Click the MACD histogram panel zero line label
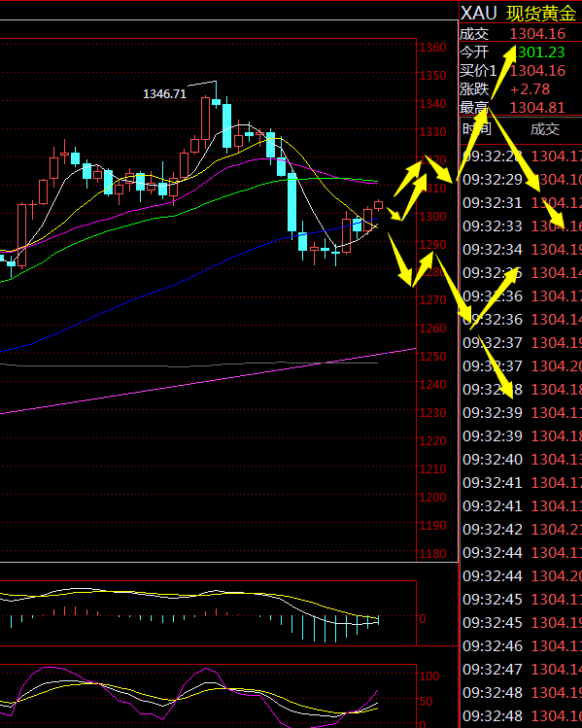This screenshot has height=728, width=582. click(423, 619)
